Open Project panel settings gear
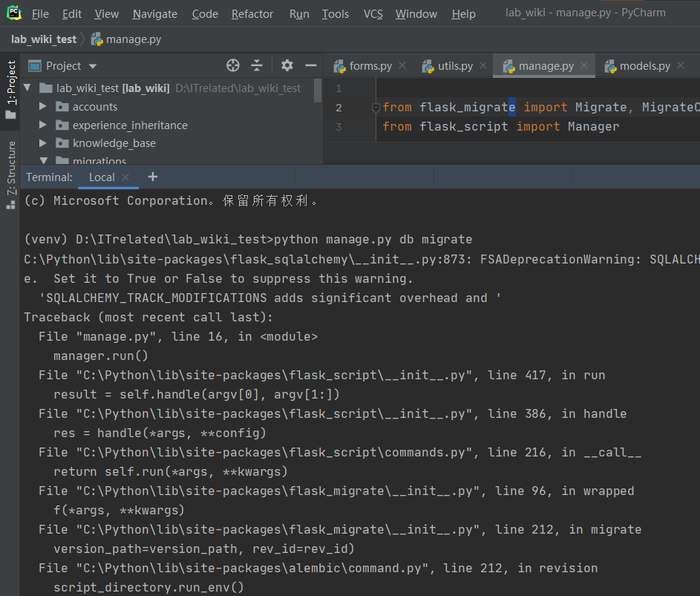This screenshot has height=596, width=700. coord(287,65)
